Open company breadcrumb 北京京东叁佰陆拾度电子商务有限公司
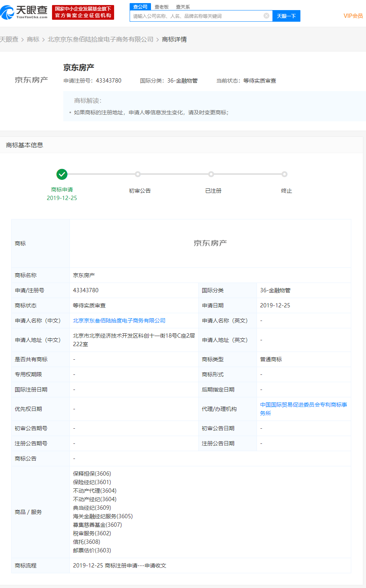Screen dimensions: 366x588 click(x=101, y=40)
